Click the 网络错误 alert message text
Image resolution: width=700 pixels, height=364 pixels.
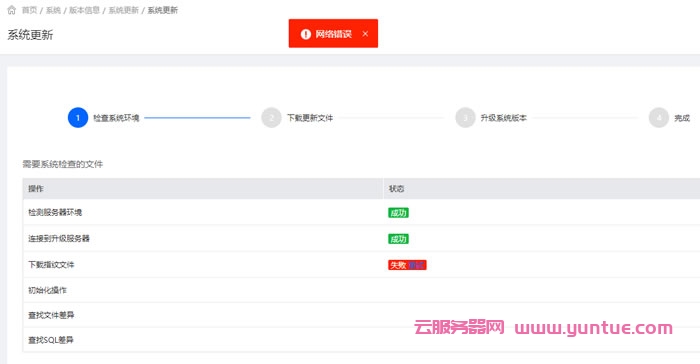(333, 34)
